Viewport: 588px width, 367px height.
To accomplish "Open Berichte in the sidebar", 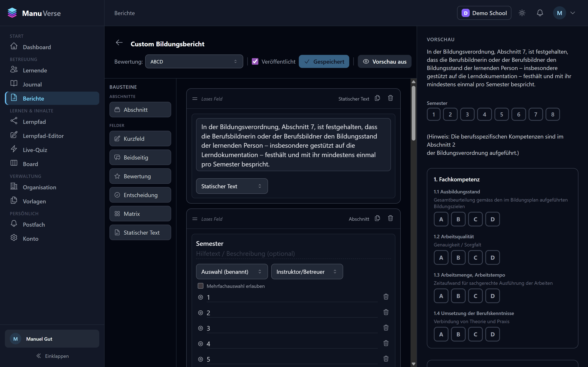I will [52, 98].
